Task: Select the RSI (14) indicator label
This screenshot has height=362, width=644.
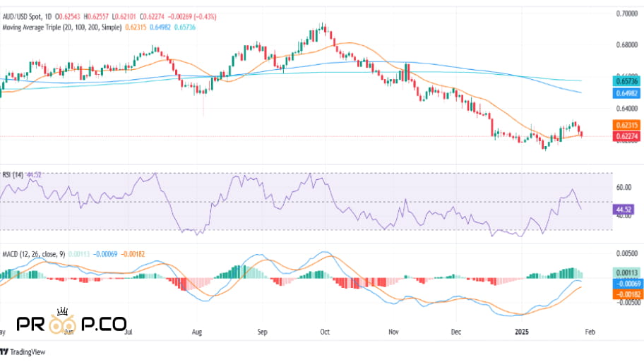Action: (13, 175)
